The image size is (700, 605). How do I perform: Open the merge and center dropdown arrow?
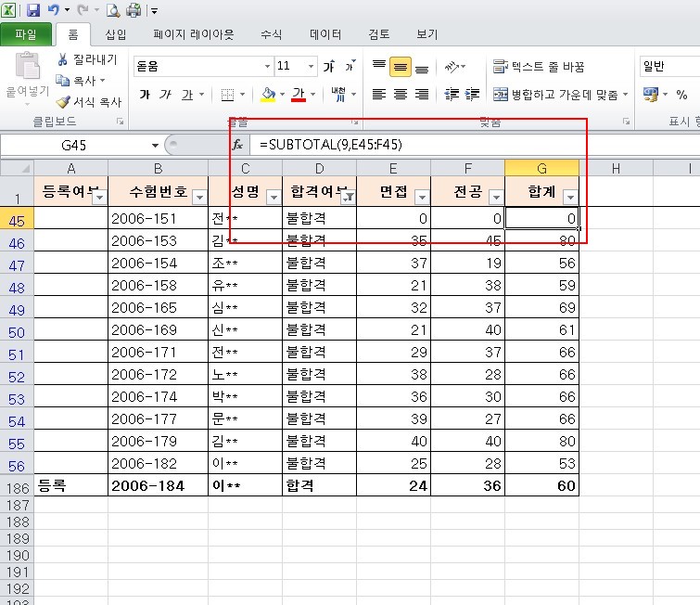click(625, 95)
